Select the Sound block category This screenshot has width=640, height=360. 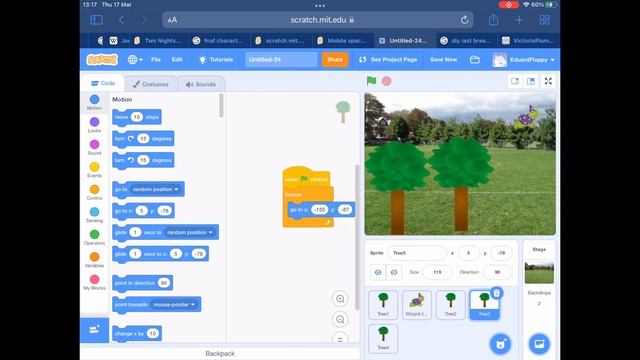click(94, 147)
